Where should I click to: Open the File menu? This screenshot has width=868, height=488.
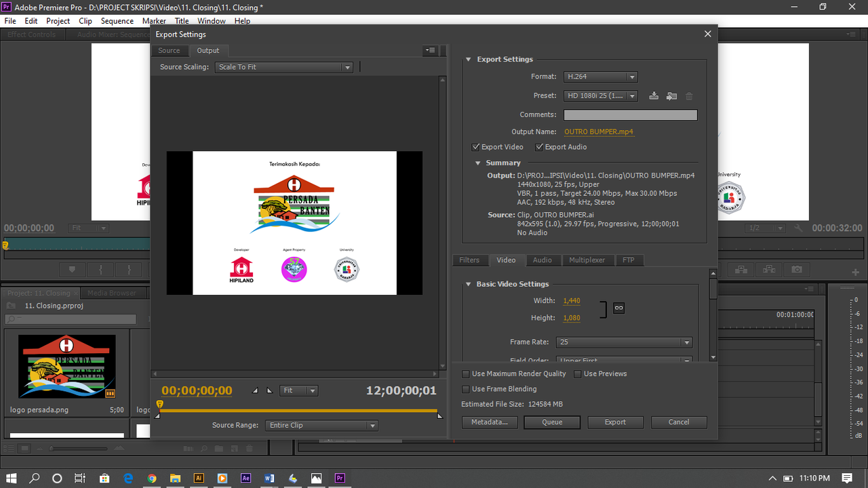click(x=10, y=21)
